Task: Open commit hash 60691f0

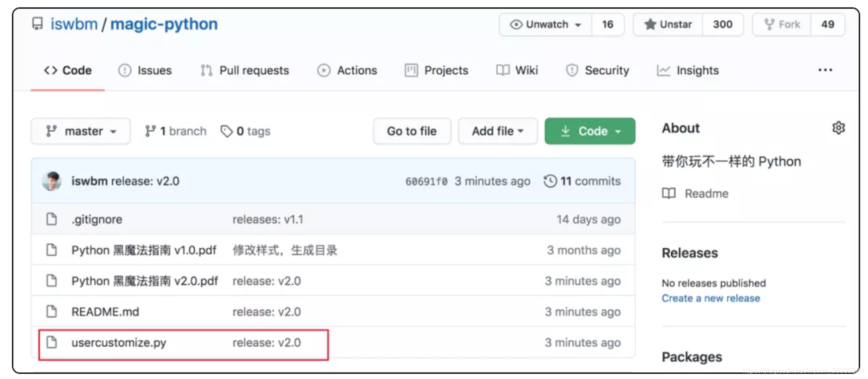Action: coord(426,181)
